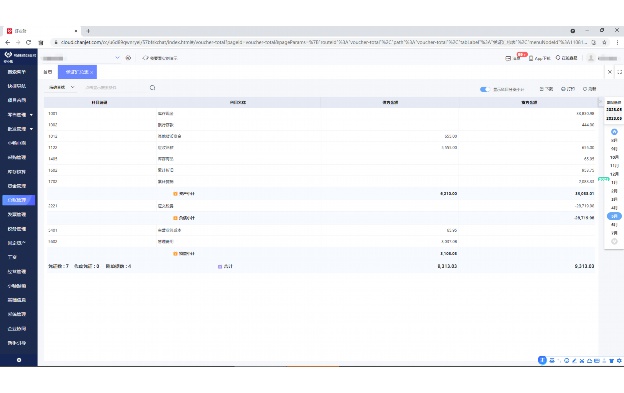The width and height of the screenshot is (624, 393).
Task: Toggle the blue display switch above the table
Action: tap(484, 89)
